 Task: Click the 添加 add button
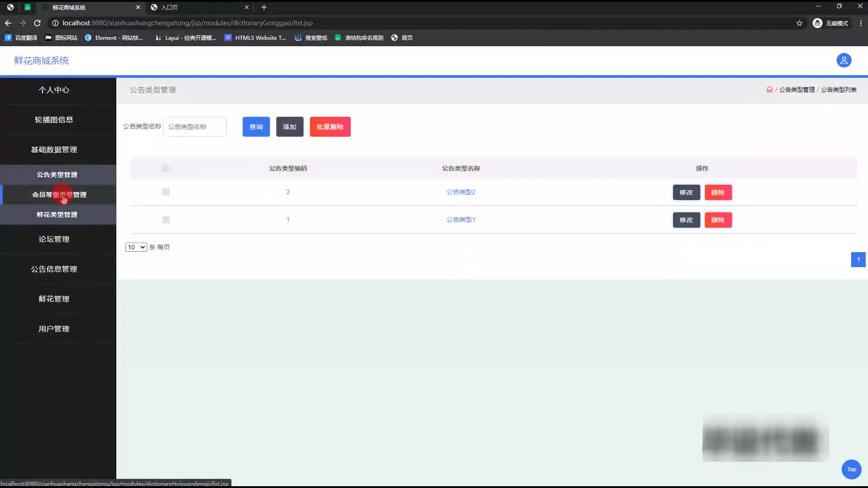tap(290, 127)
